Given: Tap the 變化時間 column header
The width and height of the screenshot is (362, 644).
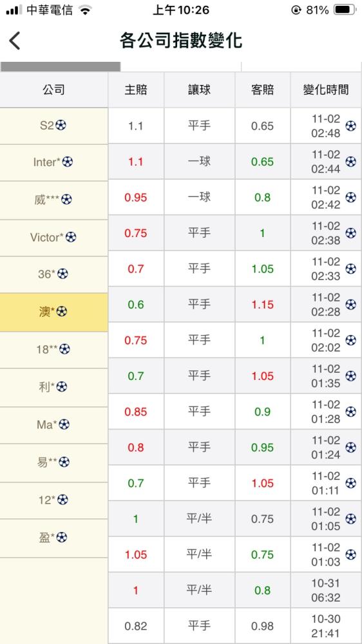Looking at the screenshot, I should (326, 90).
